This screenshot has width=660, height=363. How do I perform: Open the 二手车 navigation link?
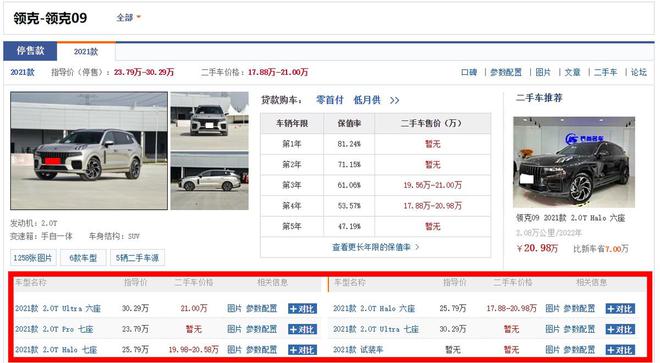pos(605,72)
